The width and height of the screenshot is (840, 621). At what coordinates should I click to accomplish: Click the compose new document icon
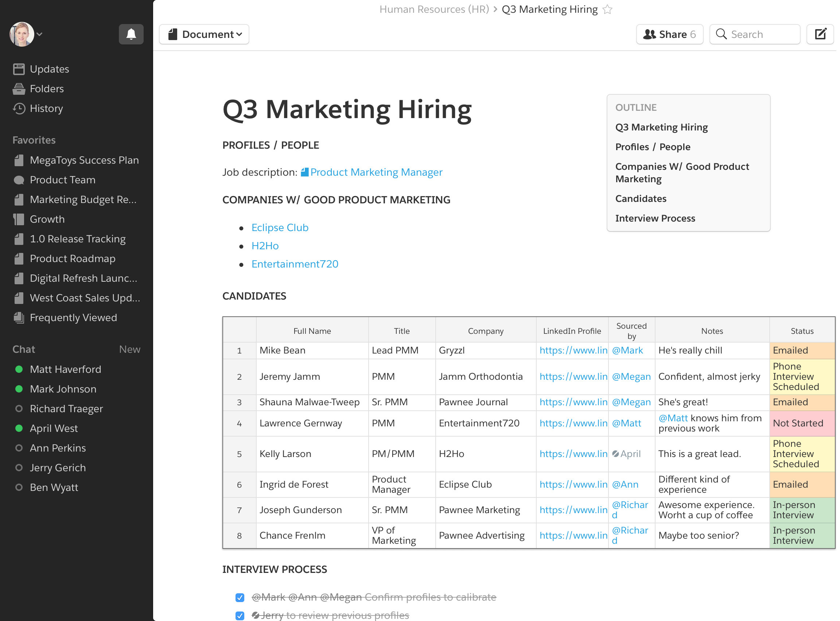coord(820,34)
